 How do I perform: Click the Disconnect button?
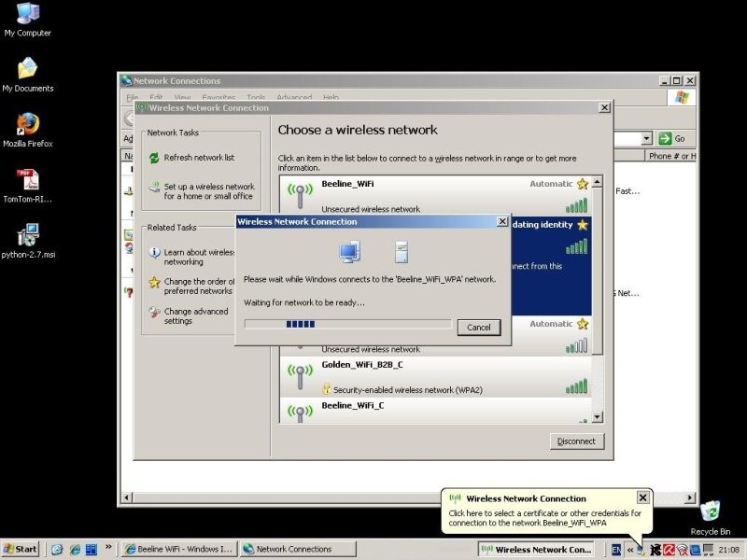tap(576, 441)
